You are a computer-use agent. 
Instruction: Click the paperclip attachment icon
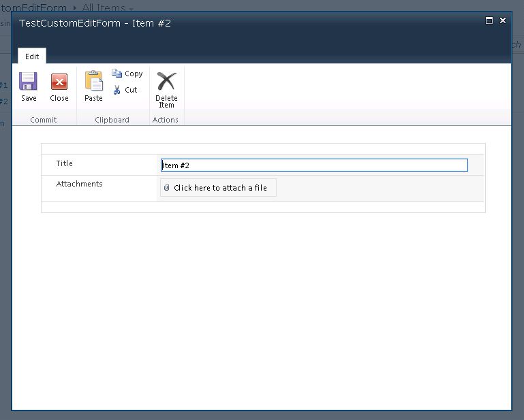[x=167, y=188]
